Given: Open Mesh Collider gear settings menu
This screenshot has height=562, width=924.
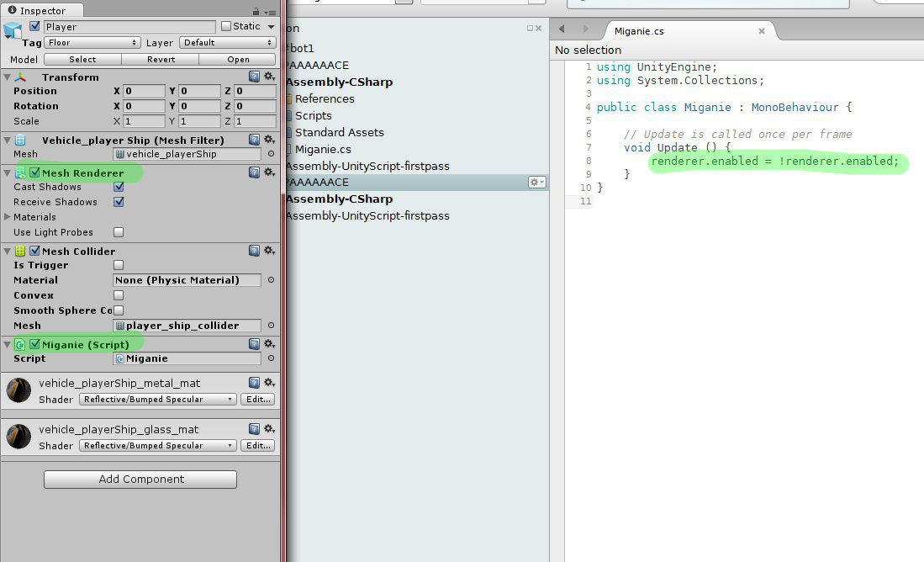Looking at the screenshot, I should point(269,251).
